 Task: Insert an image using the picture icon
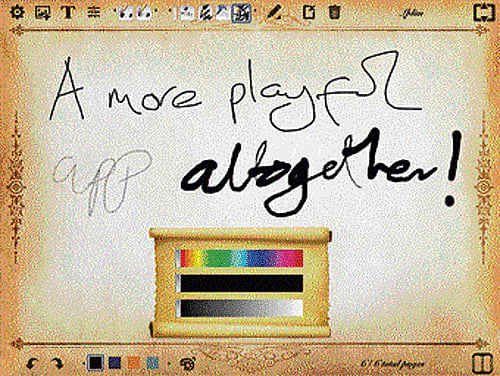[43, 13]
